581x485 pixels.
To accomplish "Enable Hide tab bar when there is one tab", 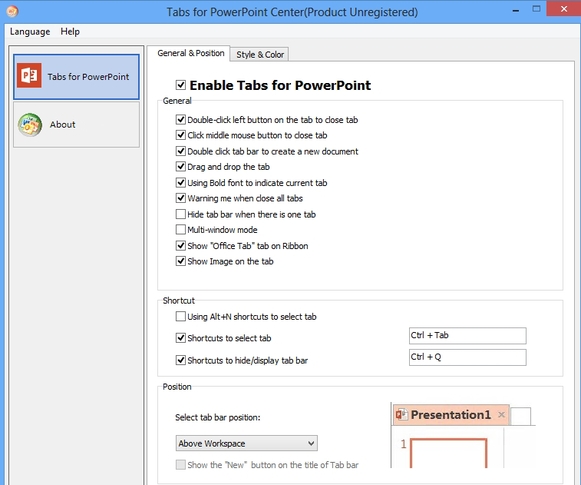I will 180,214.
